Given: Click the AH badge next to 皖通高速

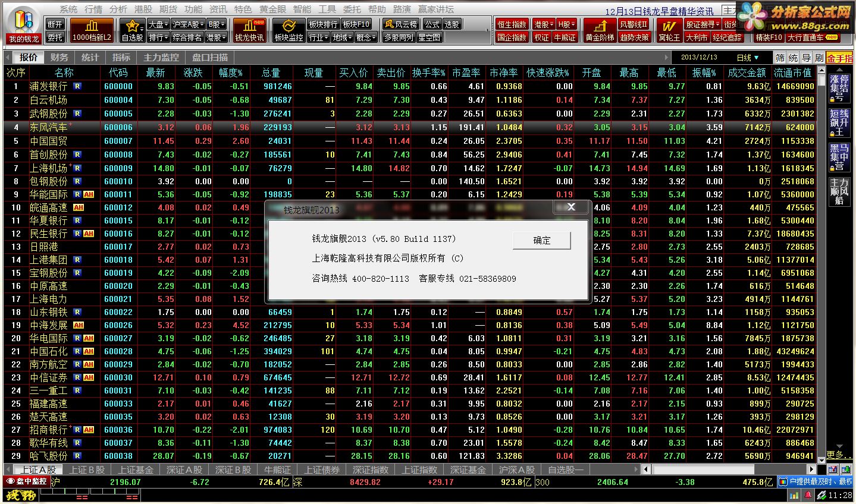Looking at the screenshot, I should (79, 207).
